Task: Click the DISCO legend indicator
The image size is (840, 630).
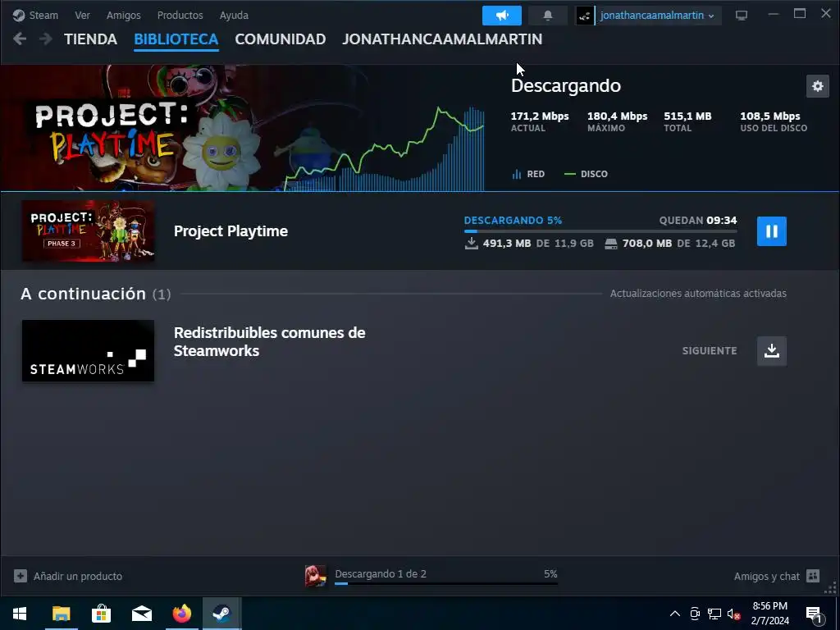Action: tap(586, 174)
